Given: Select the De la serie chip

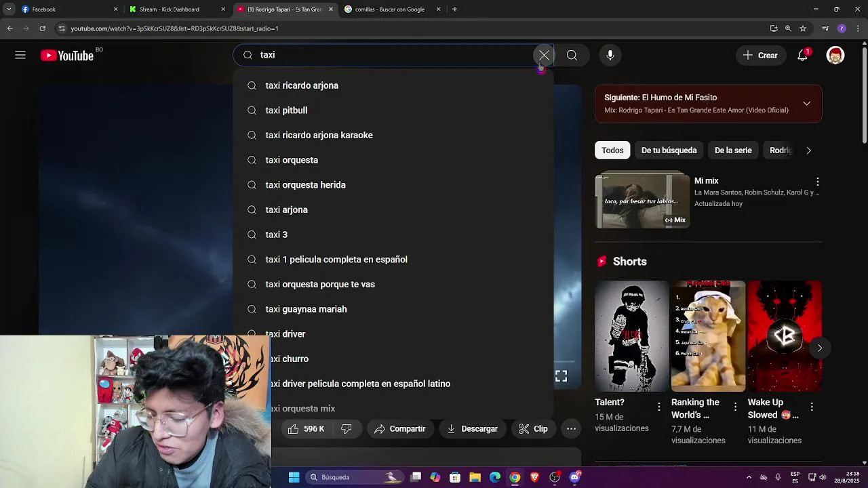Looking at the screenshot, I should coord(733,150).
